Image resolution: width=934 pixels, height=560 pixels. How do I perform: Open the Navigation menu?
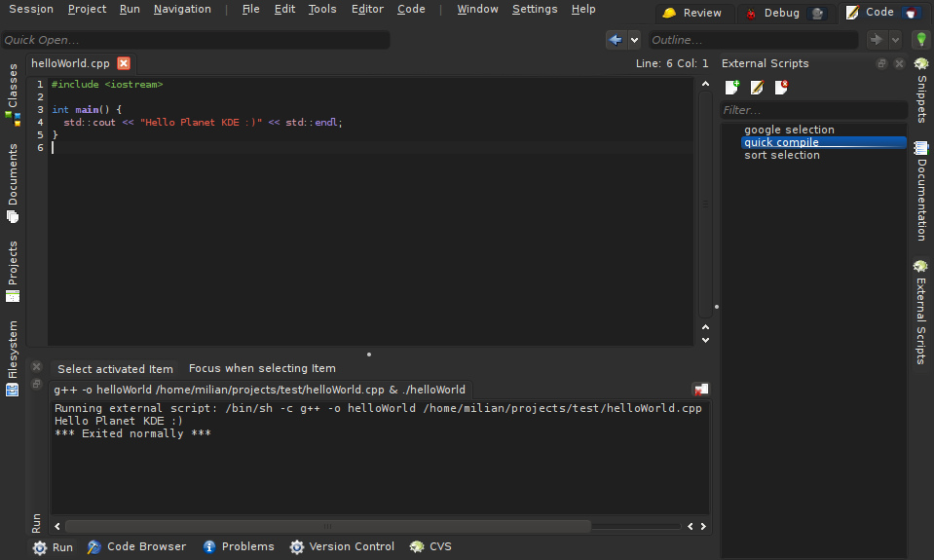[x=182, y=9]
